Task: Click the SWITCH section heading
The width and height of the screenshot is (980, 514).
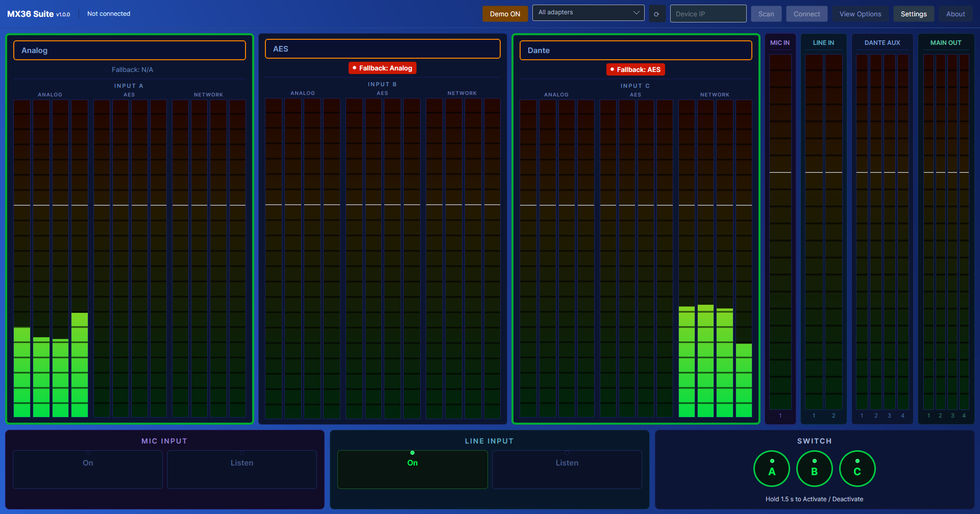Action: pyautogui.click(x=815, y=441)
